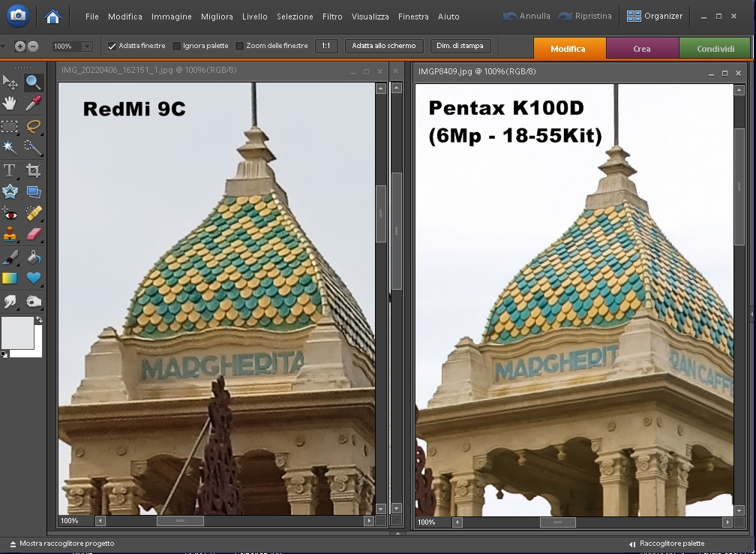Open the Finestra menu
The height and width of the screenshot is (554, 756).
(x=413, y=17)
